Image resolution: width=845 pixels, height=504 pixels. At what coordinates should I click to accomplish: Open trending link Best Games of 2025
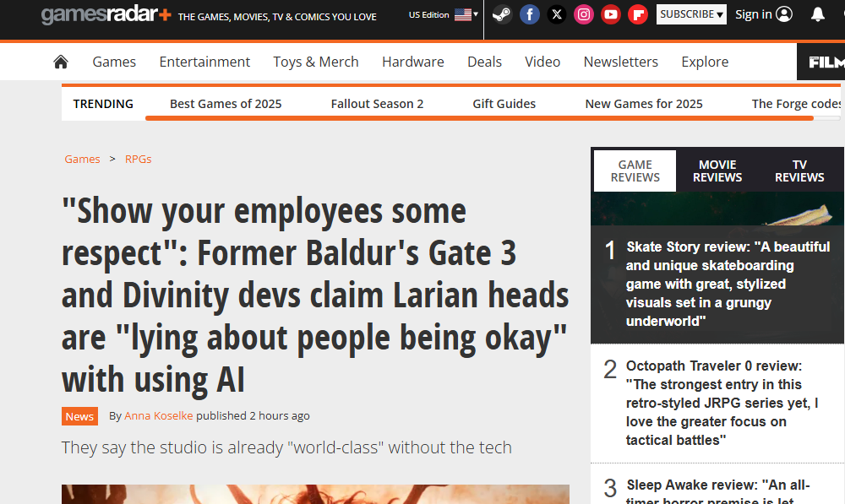point(226,103)
